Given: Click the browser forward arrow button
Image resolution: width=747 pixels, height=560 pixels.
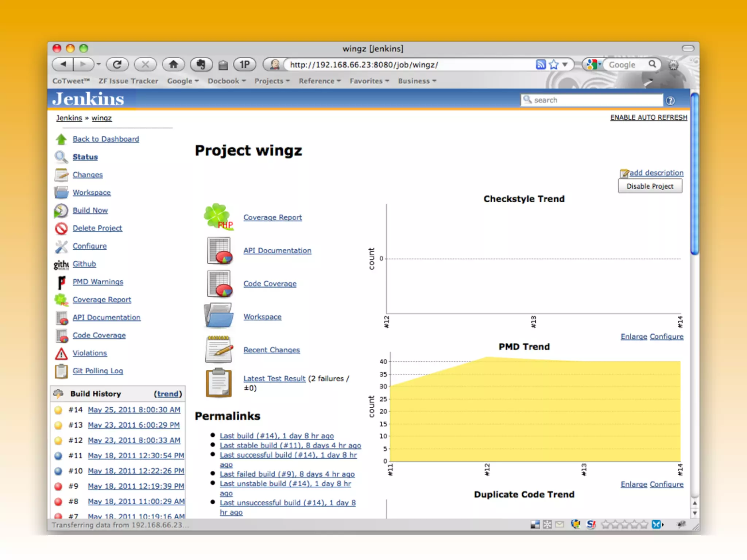Looking at the screenshot, I should (84, 65).
